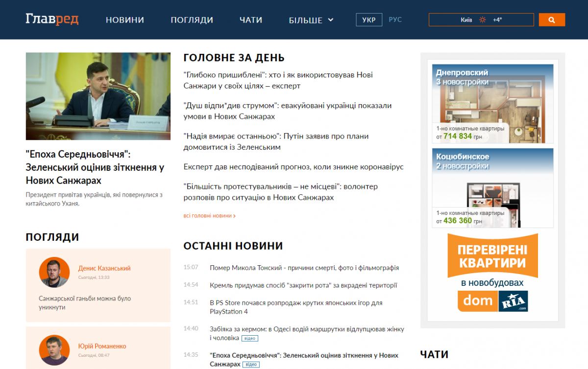Image resolution: width=588 pixels, height=369 pixels.
Task: Click the sun weather icon for Київ
Action: click(483, 20)
